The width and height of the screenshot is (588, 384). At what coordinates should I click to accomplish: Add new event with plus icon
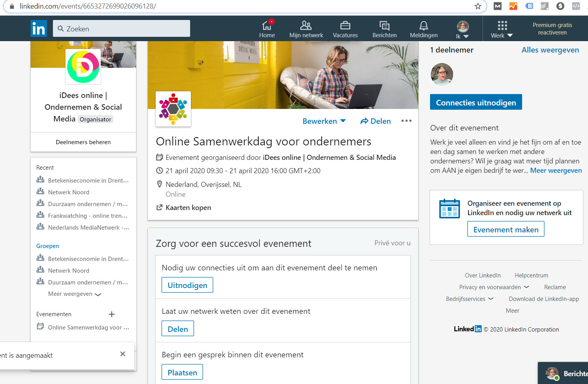[x=112, y=314]
